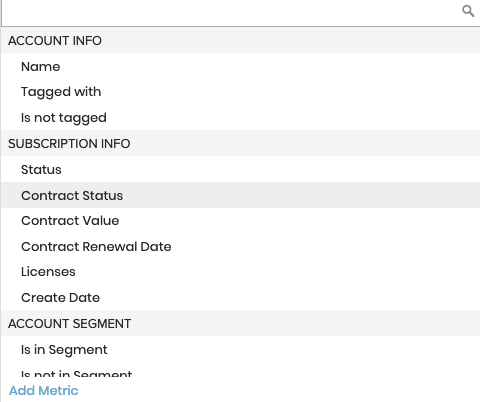Pick the Contract Renewal Date option

pos(241,247)
